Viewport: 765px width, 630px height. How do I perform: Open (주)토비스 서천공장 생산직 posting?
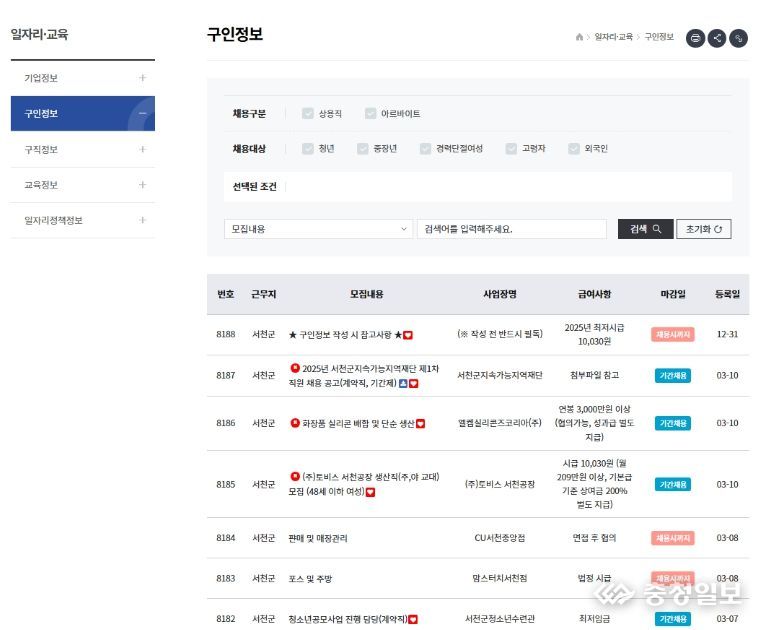pyautogui.click(x=364, y=484)
